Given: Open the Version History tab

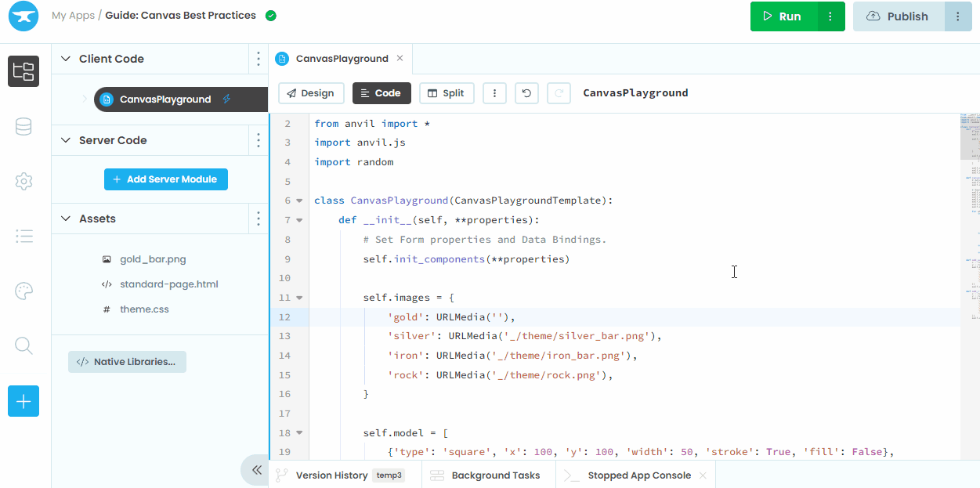Looking at the screenshot, I should click(x=331, y=475).
